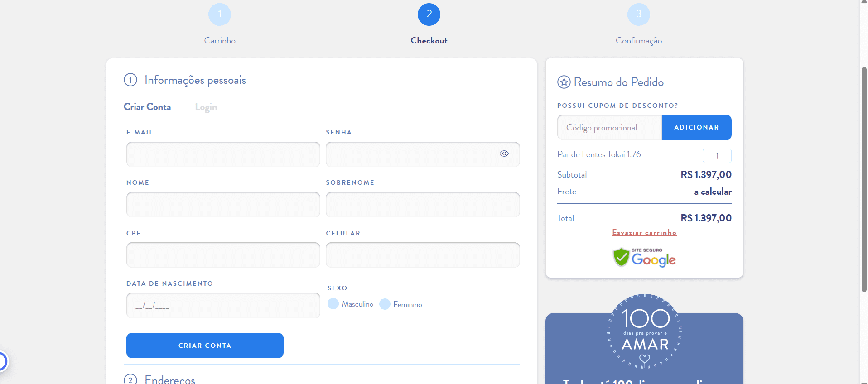This screenshot has width=868, height=384.
Task: Open the floating widget at left edge
Action: pos(2,361)
